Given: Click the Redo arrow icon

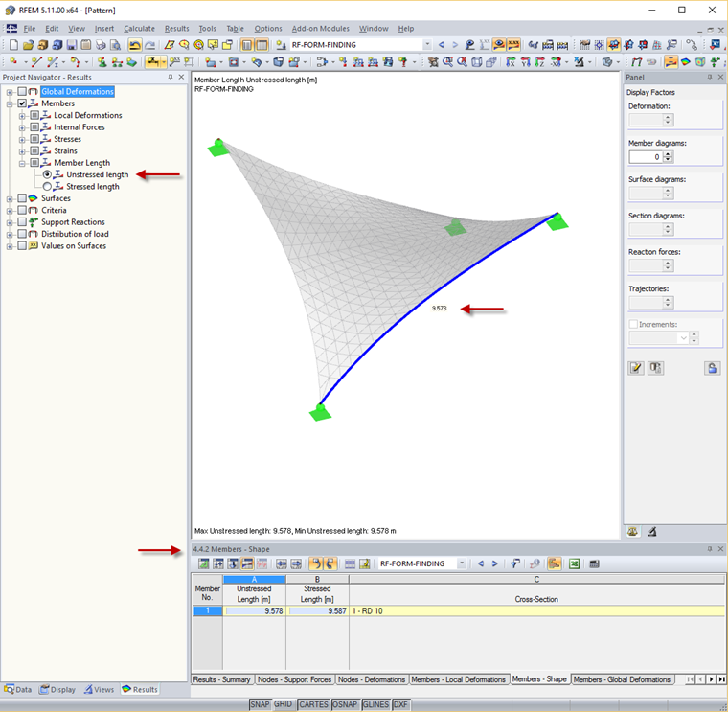Looking at the screenshot, I should pos(149,45).
